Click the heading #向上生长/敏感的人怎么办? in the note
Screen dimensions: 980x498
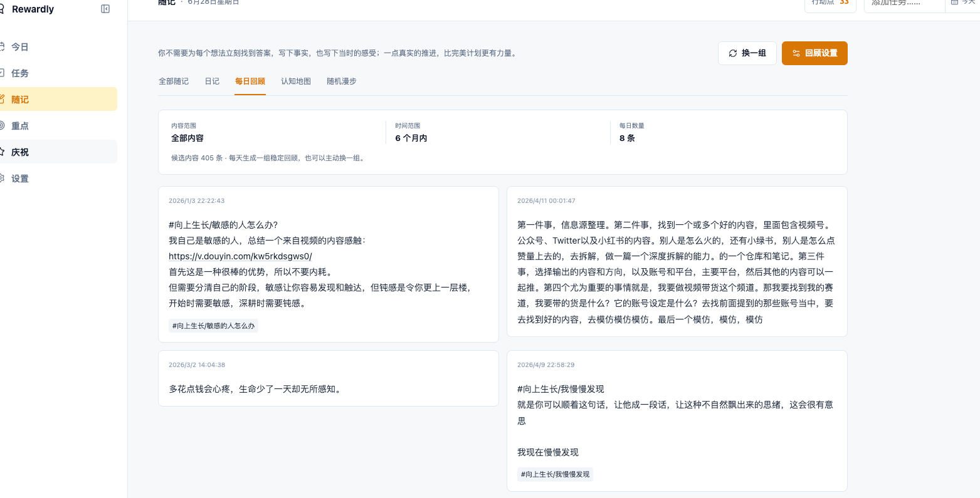pos(223,225)
